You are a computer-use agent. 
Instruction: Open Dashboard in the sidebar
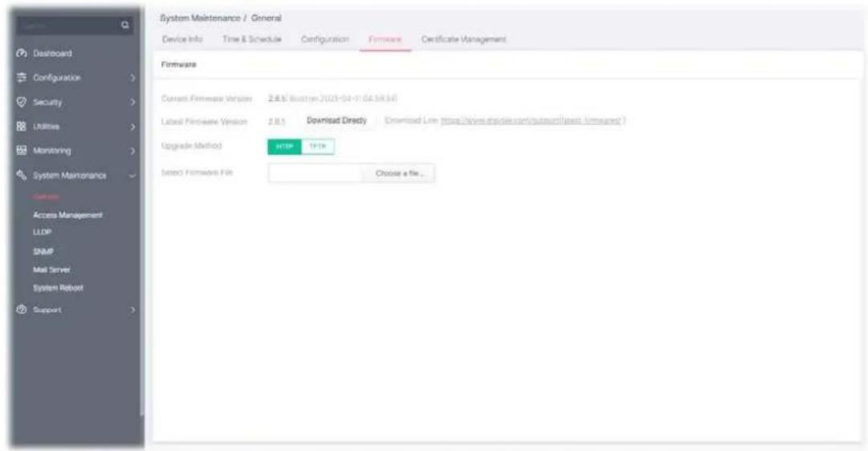pos(52,54)
